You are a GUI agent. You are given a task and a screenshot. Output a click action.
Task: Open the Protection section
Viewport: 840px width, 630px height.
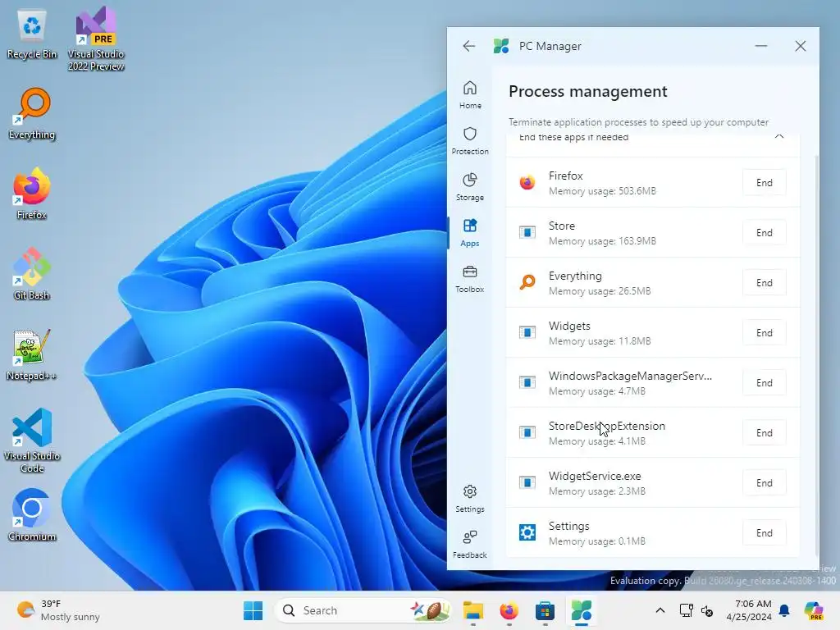pos(470,141)
